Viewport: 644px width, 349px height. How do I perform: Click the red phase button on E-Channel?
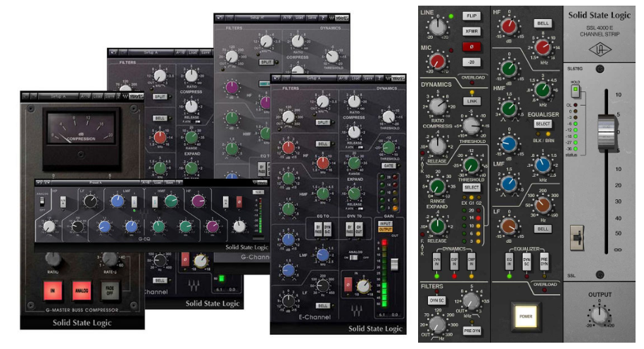tap(348, 284)
